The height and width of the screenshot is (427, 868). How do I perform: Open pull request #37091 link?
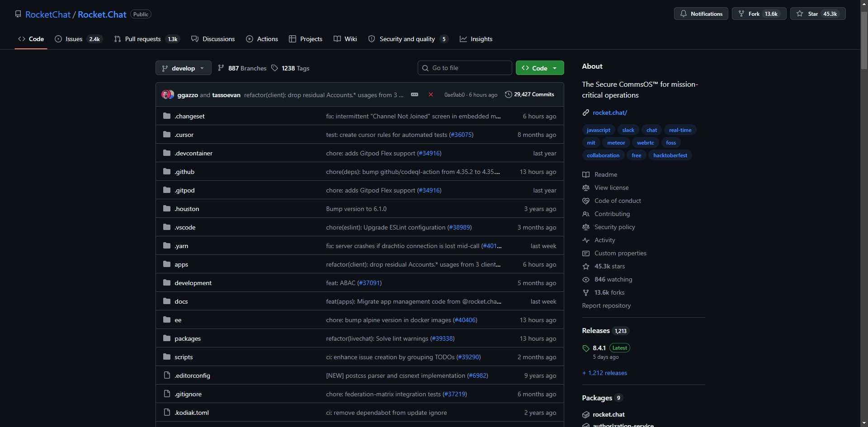click(x=369, y=283)
